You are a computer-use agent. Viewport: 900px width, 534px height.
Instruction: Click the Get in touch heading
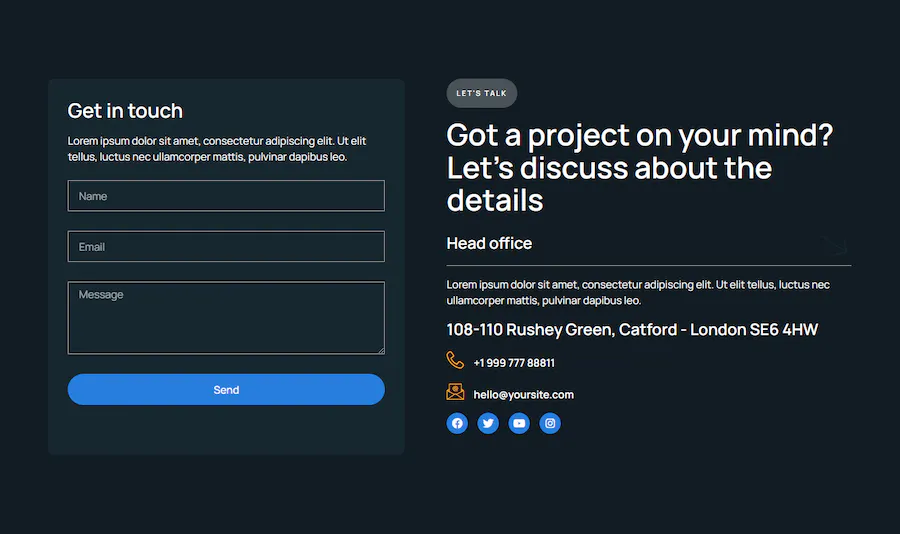point(125,111)
